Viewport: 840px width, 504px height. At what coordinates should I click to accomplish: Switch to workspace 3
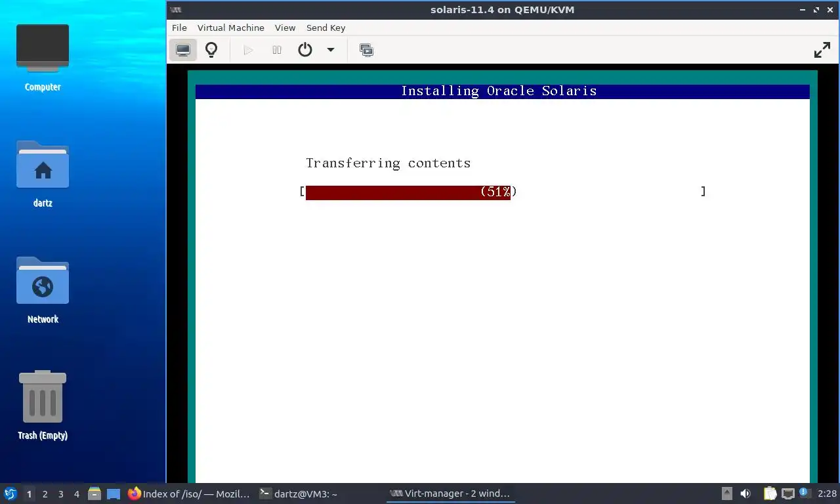coord(61,494)
